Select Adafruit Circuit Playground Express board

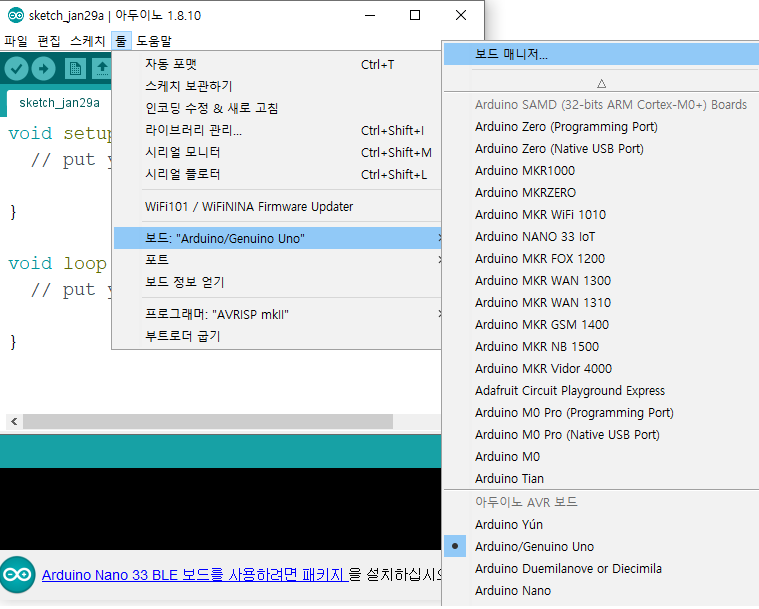(x=601, y=391)
